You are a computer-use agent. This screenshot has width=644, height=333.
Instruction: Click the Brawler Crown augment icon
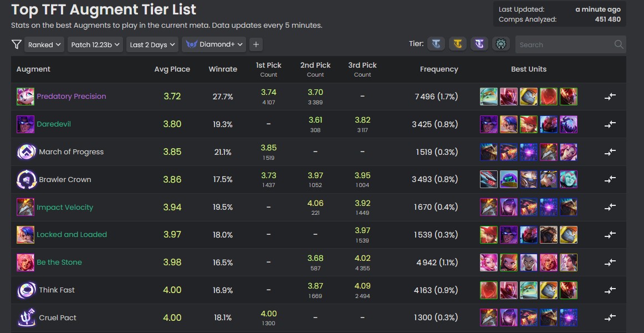pyautogui.click(x=25, y=180)
